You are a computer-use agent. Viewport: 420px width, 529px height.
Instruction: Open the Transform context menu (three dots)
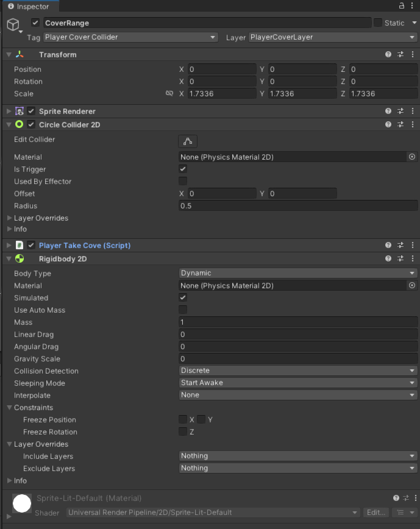(x=412, y=54)
